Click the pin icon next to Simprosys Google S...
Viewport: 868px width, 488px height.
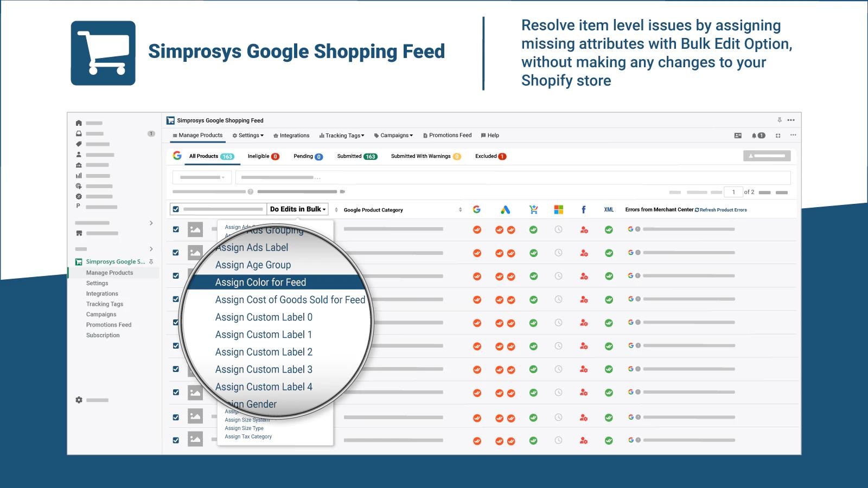coord(151,261)
